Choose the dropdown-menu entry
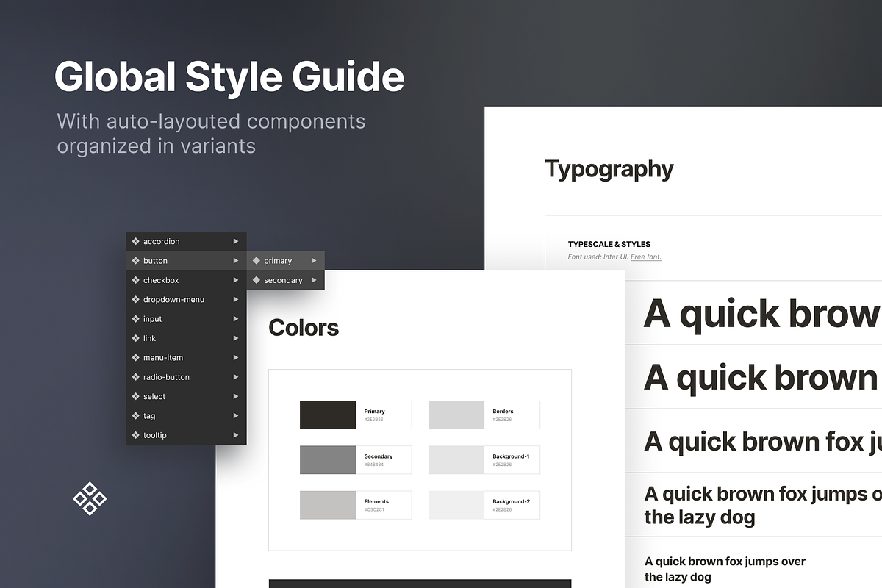This screenshot has height=588, width=882. (x=186, y=299)
